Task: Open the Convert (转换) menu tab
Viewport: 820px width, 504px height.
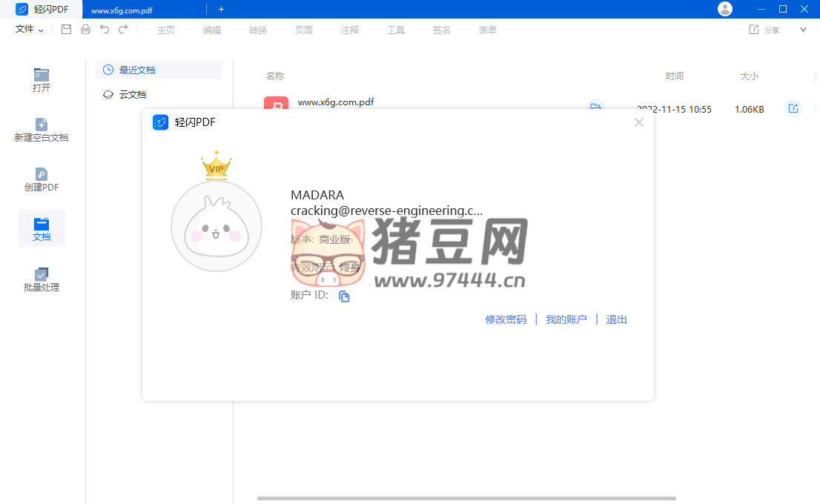Action: [x=258, y=30]
